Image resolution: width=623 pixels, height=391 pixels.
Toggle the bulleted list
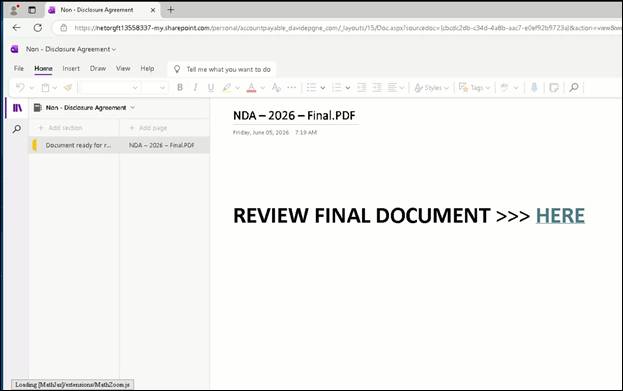point(312,87)
